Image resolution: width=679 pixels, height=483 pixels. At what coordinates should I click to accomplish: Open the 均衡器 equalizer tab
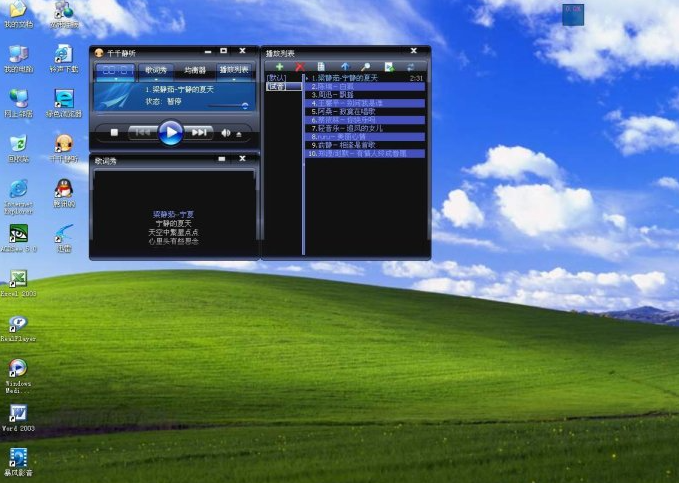coord(194,70)
